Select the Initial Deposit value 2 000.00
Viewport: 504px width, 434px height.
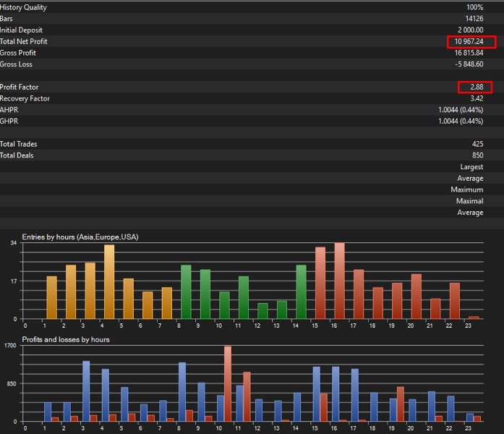471,30
